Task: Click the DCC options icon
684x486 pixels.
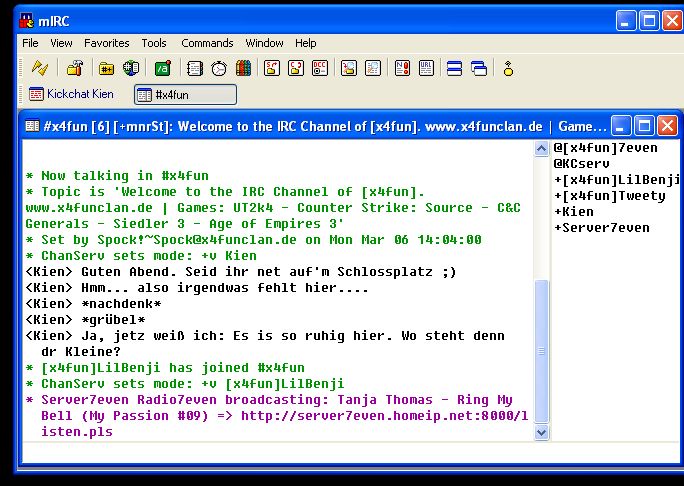Action: [320, 68]
